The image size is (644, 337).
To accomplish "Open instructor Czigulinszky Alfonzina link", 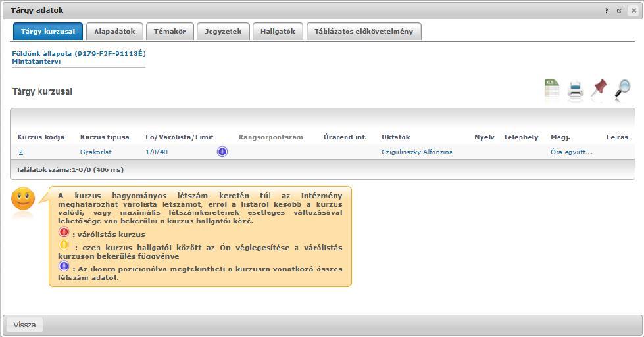I will click(x=417, y=152).
